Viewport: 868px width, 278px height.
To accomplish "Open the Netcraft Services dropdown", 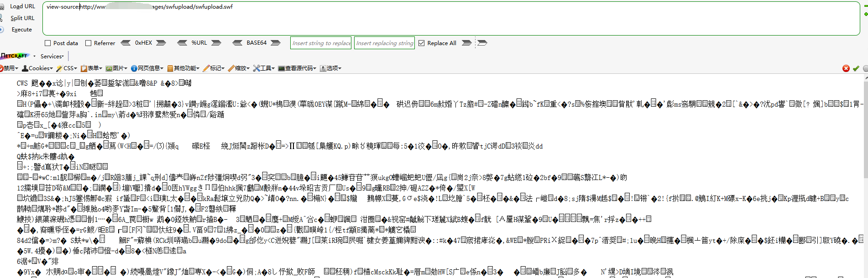I will point(52,57).
